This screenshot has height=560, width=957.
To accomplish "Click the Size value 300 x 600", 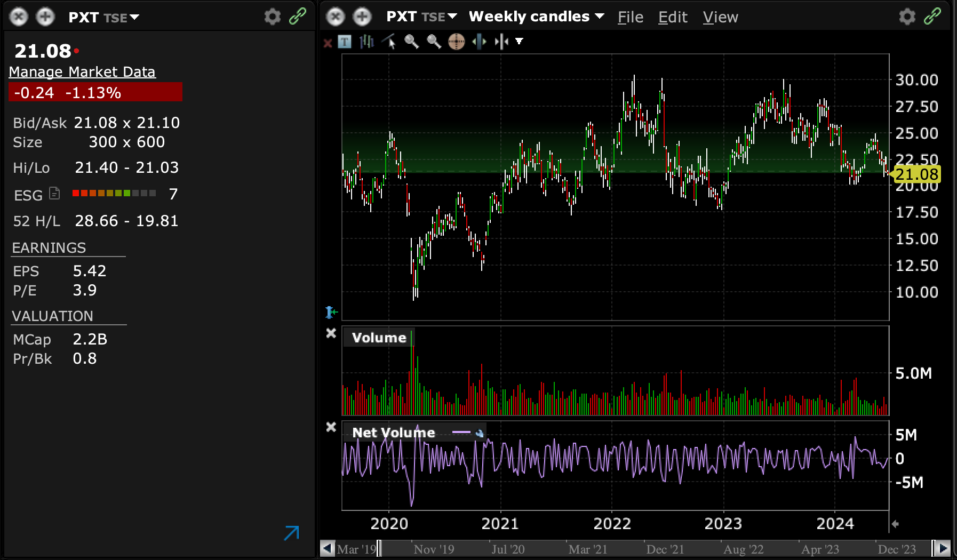I will 127,142.
